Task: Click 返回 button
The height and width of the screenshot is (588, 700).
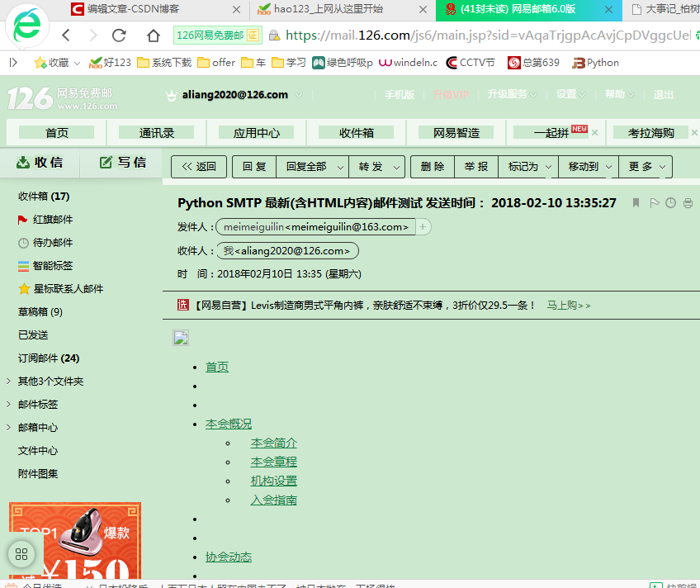Action: (199, 167)
